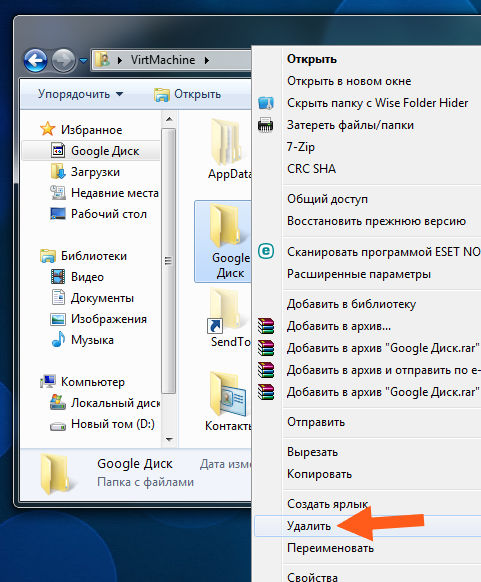Select VirtMachine in the address path
Viewport: 481px width, 582px height.
[x=163, y=60]
